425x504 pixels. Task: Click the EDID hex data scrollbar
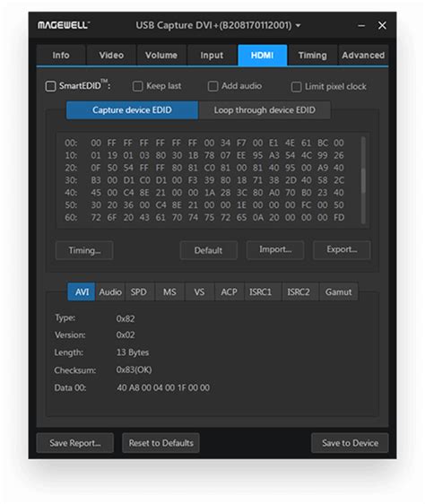tap(363, 180)
